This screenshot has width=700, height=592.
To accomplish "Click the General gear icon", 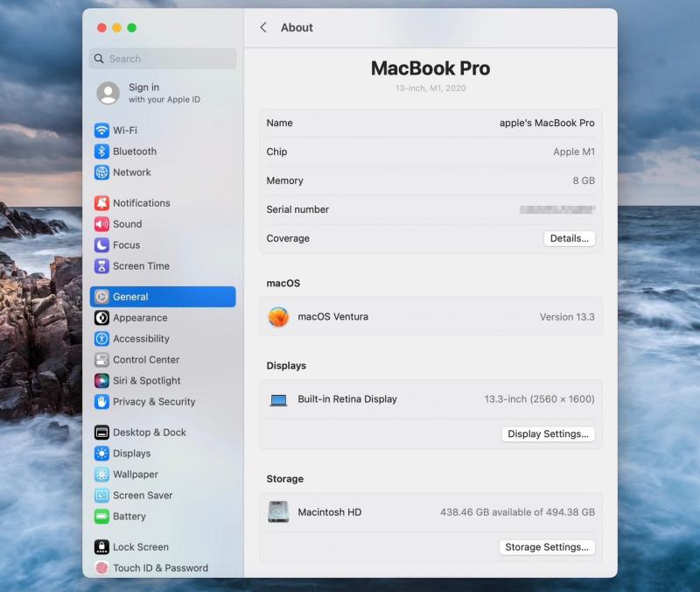I will point(101,297).
